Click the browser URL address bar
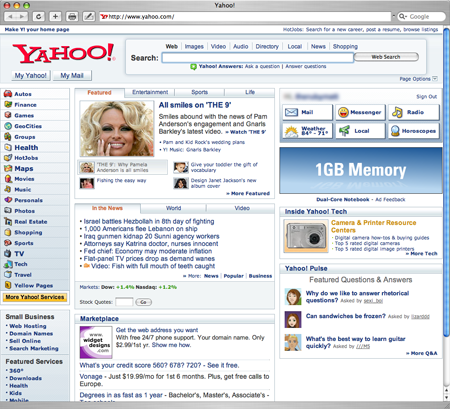Screen dimensions: 450x409 [245, 16]
